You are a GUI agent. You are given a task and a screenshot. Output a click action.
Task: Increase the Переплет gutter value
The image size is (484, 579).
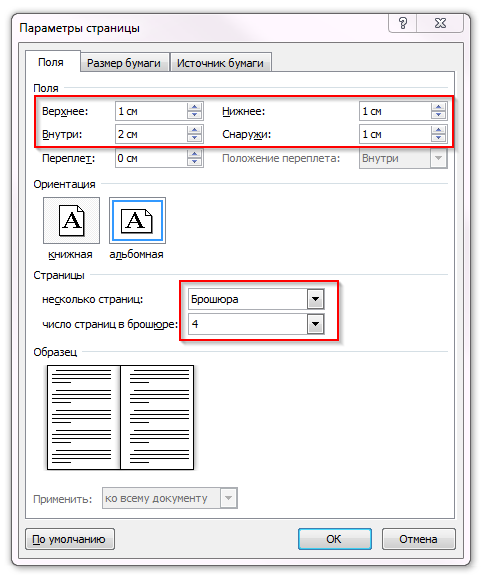click(195, 154)
